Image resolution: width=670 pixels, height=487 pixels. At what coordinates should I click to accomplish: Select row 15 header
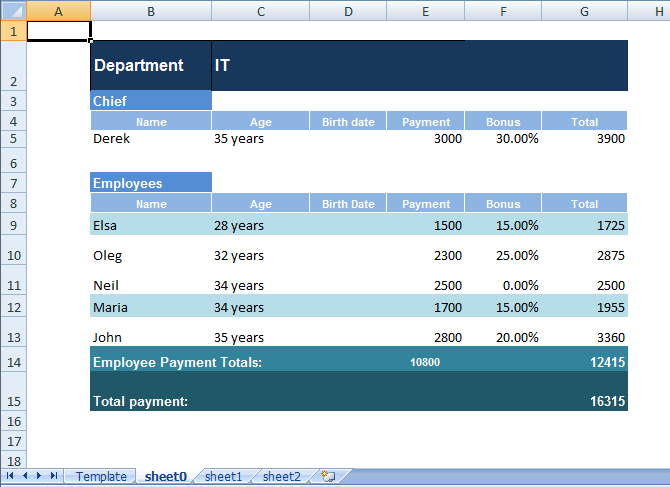[x=13, y=391]
